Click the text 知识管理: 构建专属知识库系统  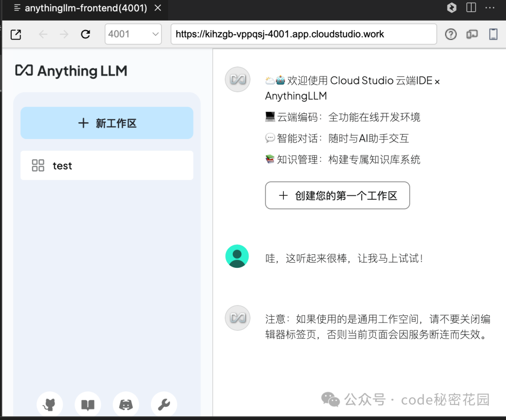click(342, 159)
